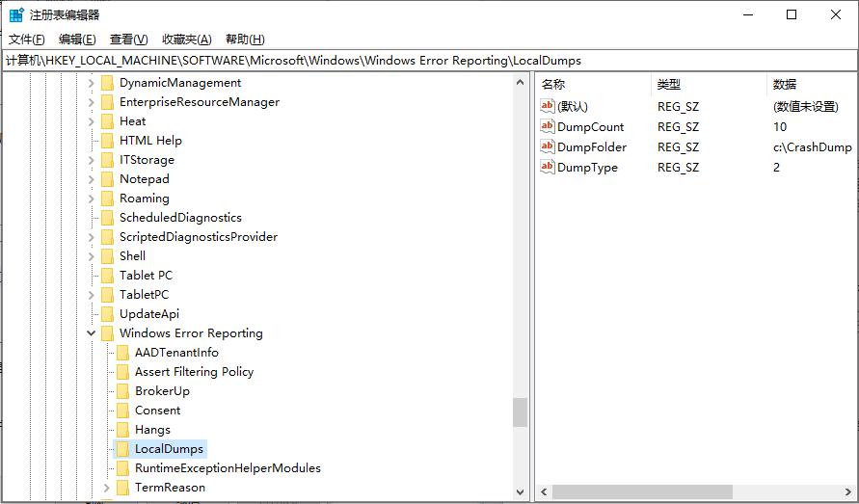Click the 类型 column header
The width and height of the screenshot is (859, 504).
(709, 85)
